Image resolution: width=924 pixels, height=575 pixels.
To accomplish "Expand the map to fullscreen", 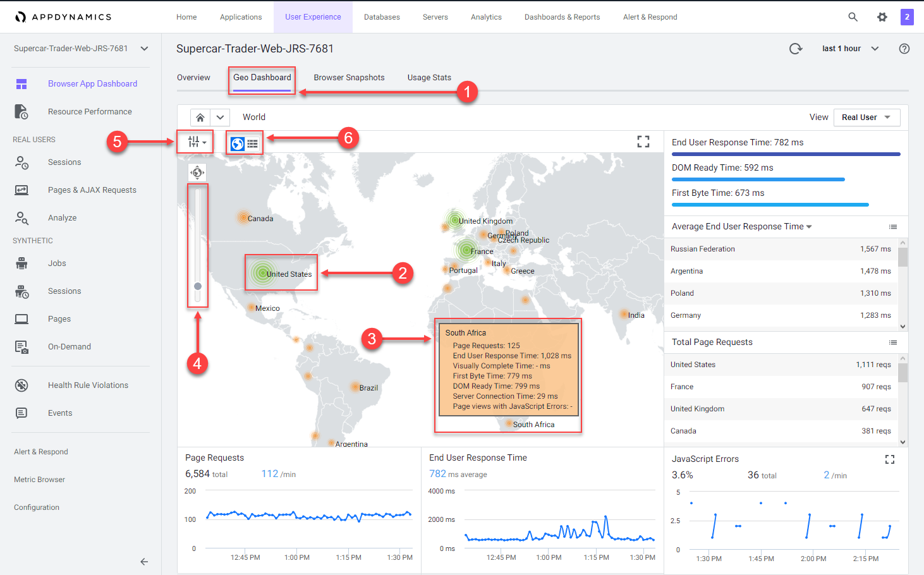I will [x=643, y=142].
